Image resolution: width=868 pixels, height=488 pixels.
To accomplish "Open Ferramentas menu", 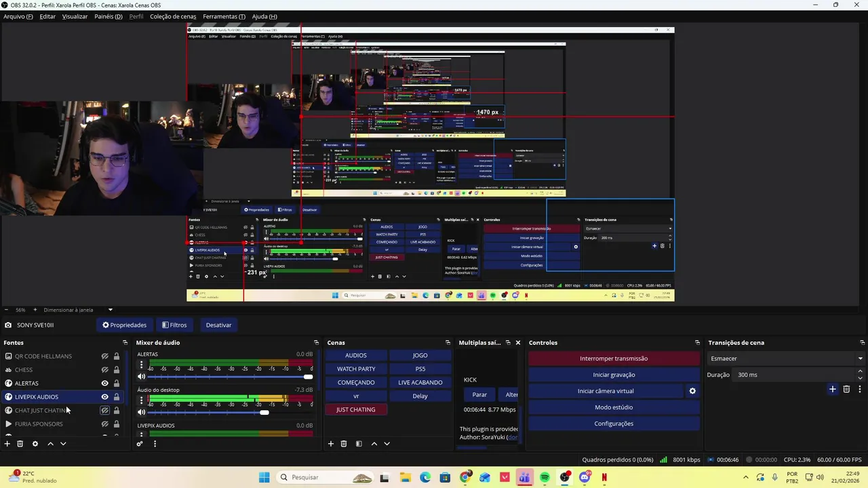I will [224, 16].
